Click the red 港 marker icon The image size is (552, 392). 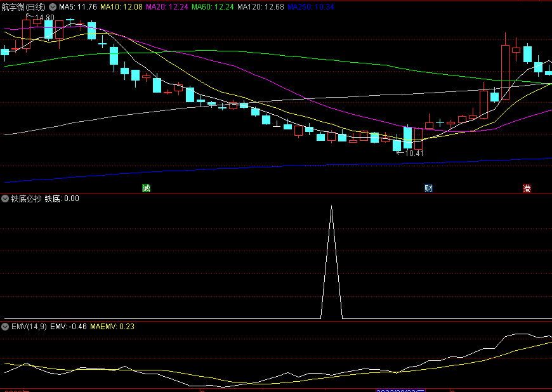[527, 188]
